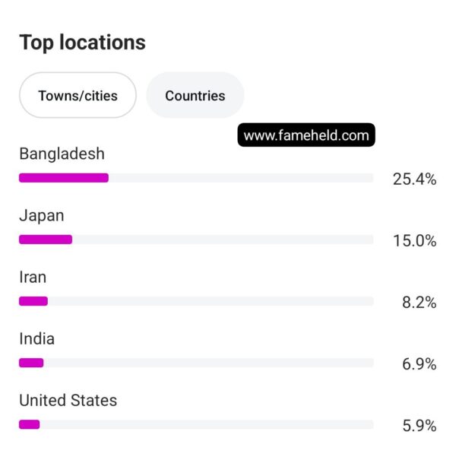Select the Countries tab
This screenshot has width=456, height=476.
(195, 95)
